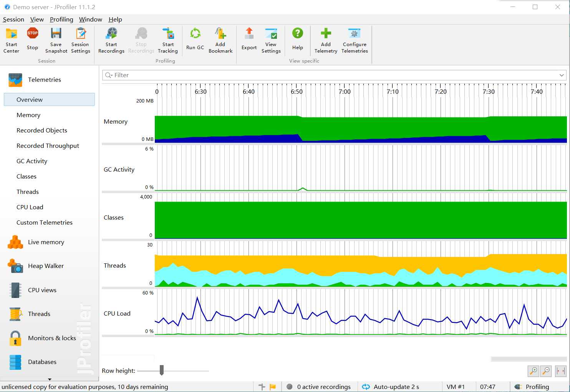Save a snapshot
This screenshot has width=570, height=392.
56,40
